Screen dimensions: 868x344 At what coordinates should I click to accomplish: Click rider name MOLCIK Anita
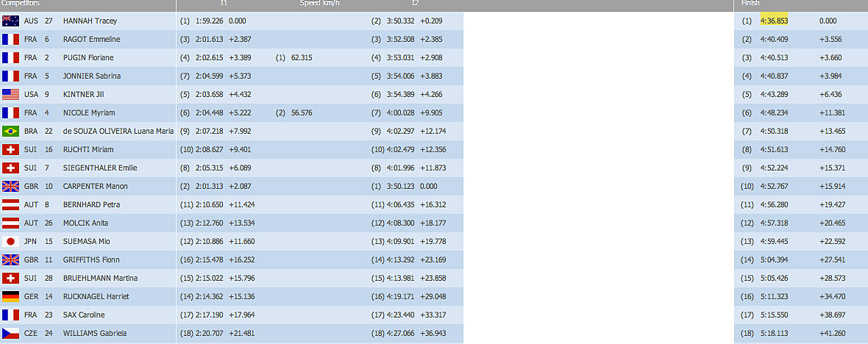(86, 223)
